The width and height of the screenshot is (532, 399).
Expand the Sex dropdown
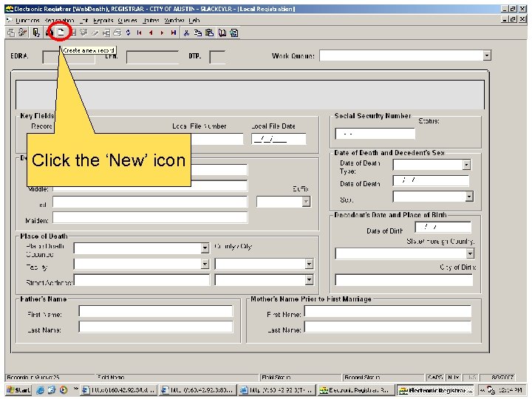click(x=469, y=197)
